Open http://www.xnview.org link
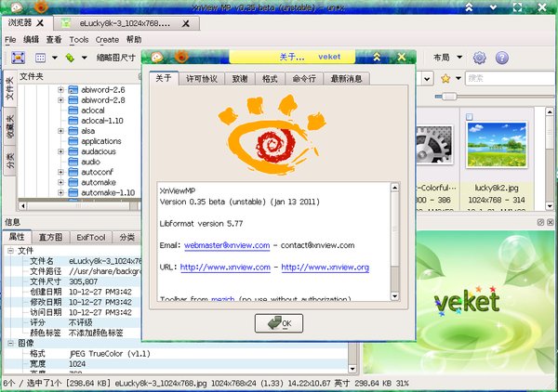The width and height of the screenshot is (558, 392). pos(325,268)
